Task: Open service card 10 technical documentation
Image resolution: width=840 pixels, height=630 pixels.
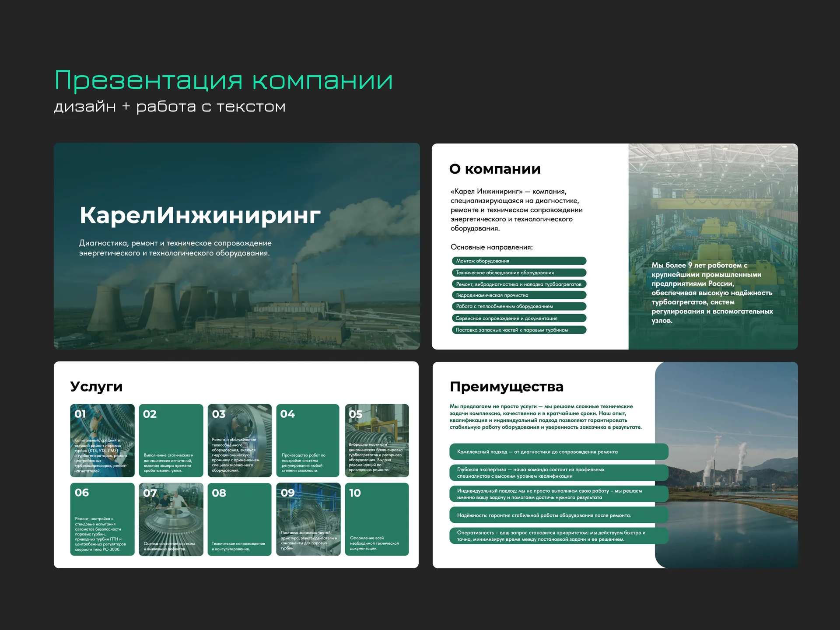Action: (377, 519)
